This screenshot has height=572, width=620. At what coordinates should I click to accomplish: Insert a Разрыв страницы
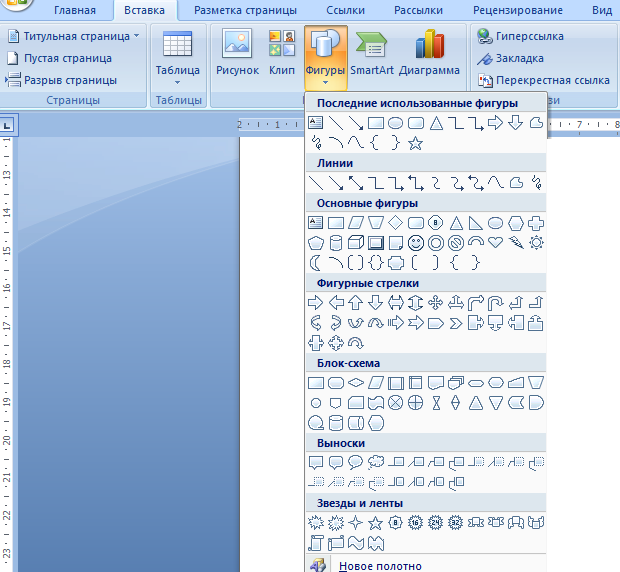tap(62, 80)
